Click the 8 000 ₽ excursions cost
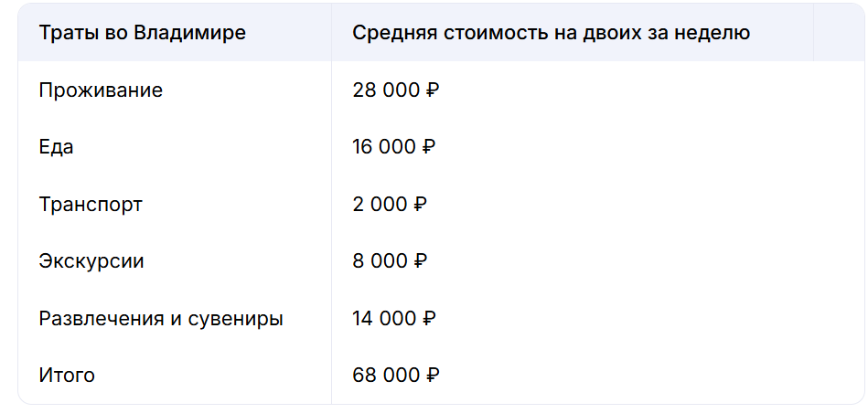Viewport: 868px width, 413px height. pos(390,261)
